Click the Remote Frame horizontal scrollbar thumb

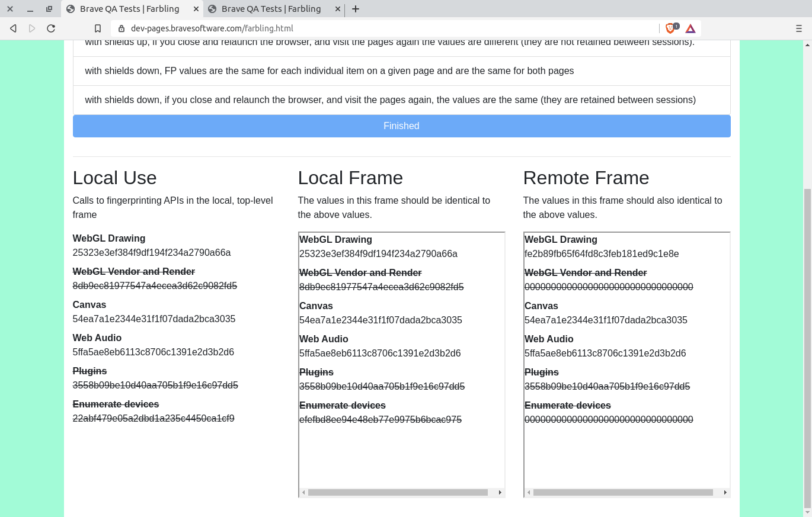click(623, 493)
